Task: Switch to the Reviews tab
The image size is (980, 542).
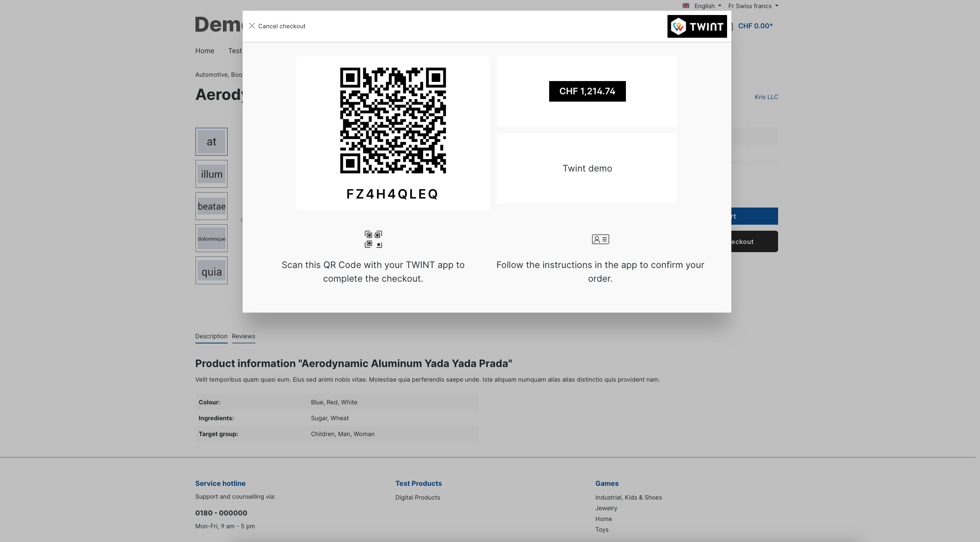Action: tap(243, 336)
